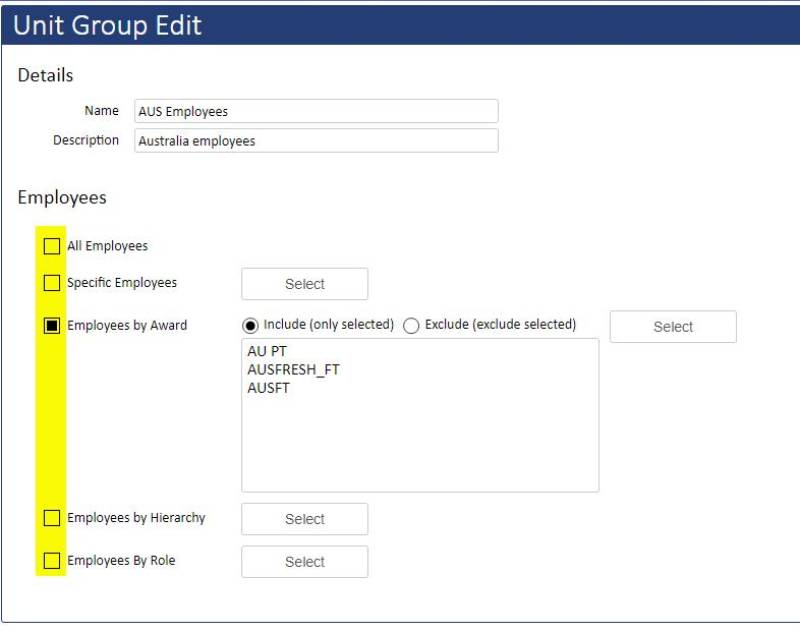This screenshot has width=800, height=632.
Task: Click the Details section heading
Action: [45, 75]
